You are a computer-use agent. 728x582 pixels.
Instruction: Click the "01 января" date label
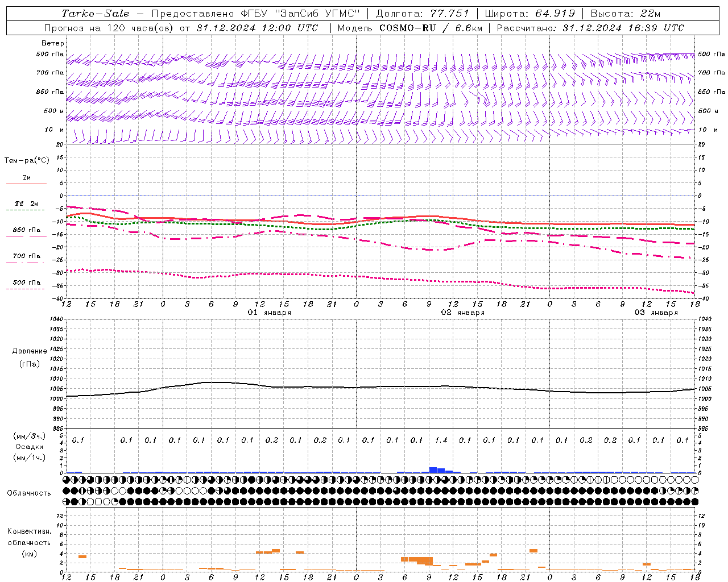click(270, 313)
